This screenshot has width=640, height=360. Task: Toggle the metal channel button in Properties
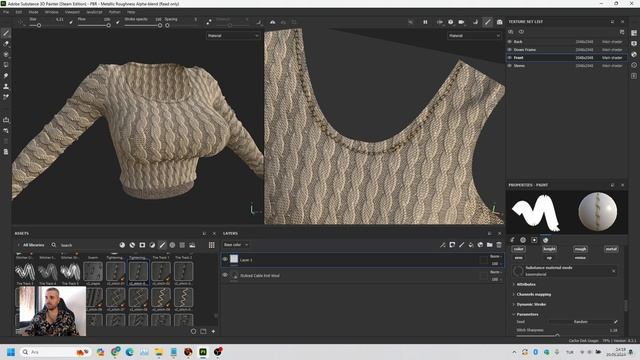click(611, 249)
